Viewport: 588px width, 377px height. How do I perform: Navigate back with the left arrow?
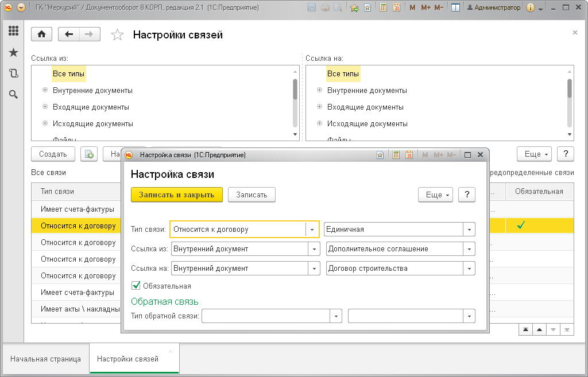click(x=69, y=34)
